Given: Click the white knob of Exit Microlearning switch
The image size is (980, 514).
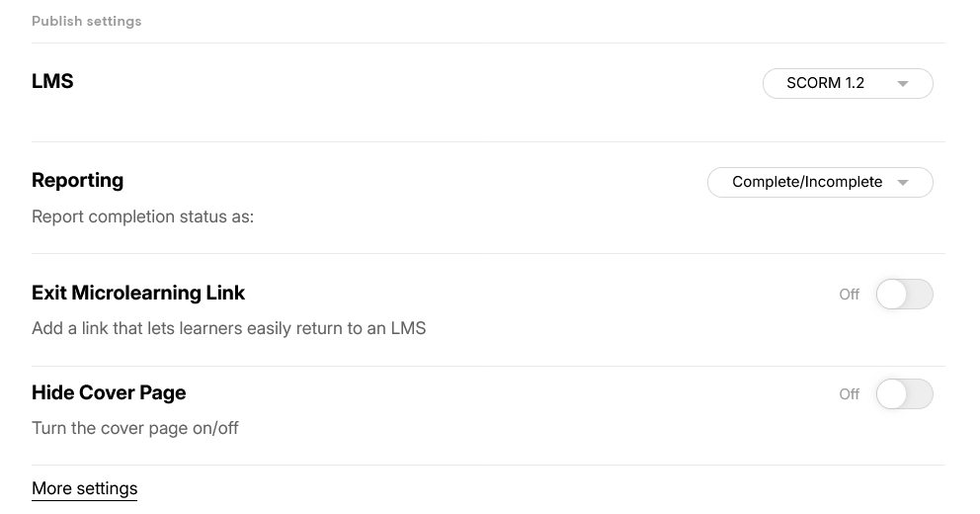Looking at the screenshot, I should click(891, 294).
